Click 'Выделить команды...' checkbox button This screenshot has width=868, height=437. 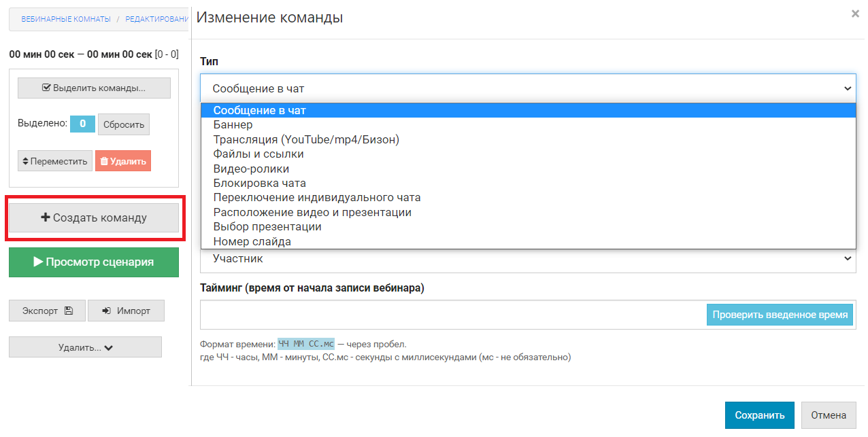click(x=94, y=88)
